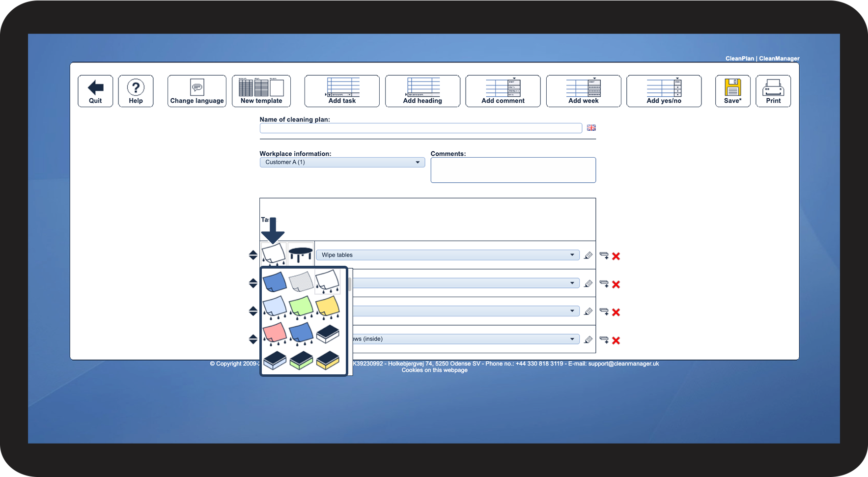Choose the light blue wet cloth icon
Image resolution: width=868 pixels, height=477 pixels.
(275, 308)
